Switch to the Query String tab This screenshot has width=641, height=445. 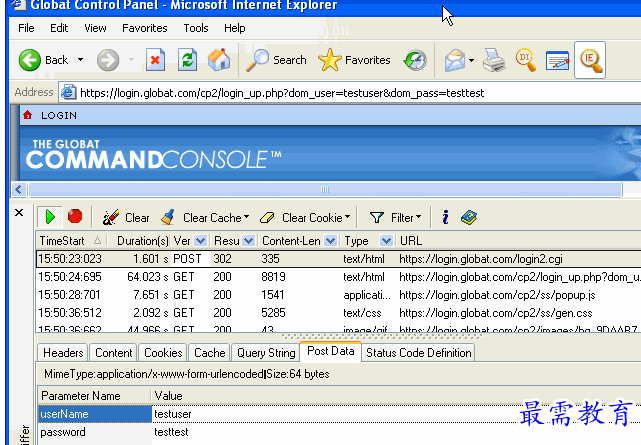(x=266, y=353)
